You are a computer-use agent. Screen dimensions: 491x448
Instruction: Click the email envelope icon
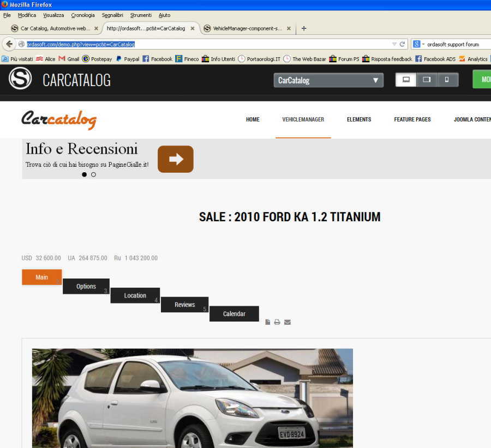[288, 322]
